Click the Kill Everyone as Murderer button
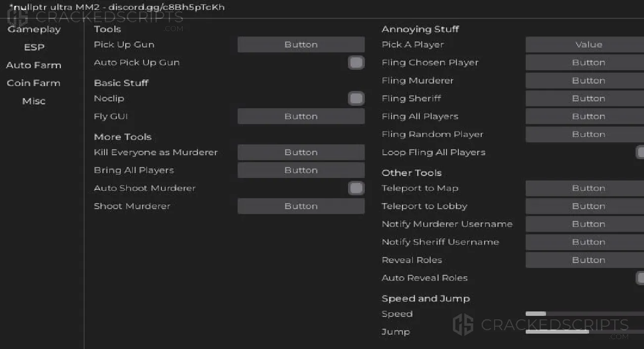Image resolution: width=644 pixels, height=349 pixels. pos(301,152)
